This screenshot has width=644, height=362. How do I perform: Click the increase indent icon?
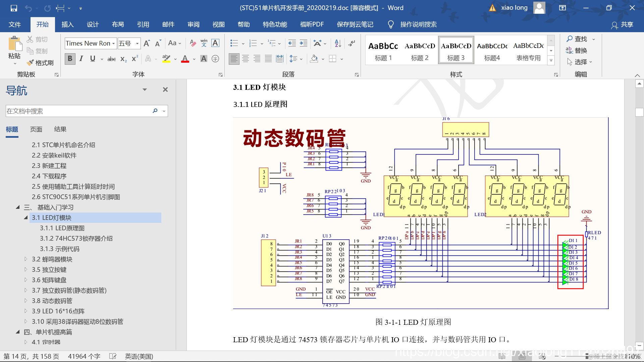click(x=304, y=43)
